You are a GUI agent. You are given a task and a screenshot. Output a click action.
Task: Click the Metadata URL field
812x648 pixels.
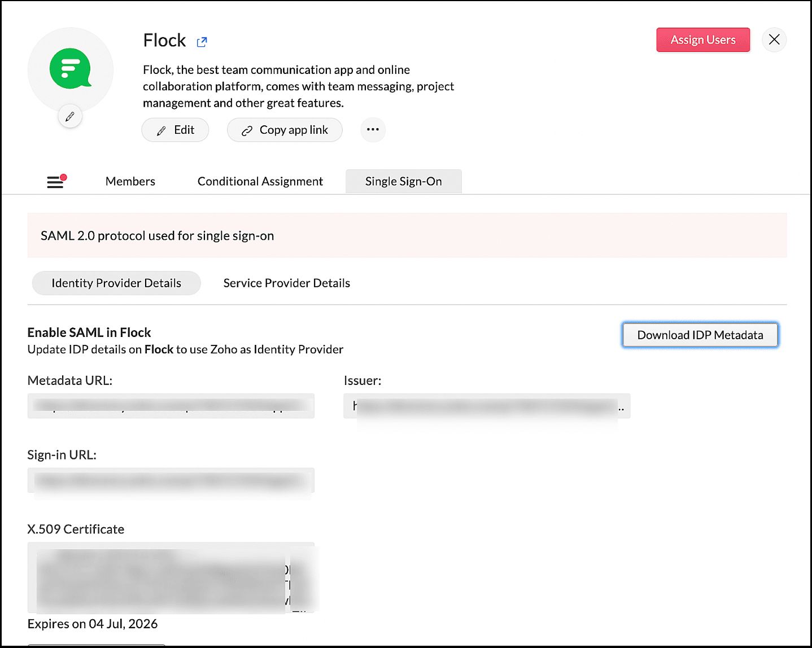(x=171, y=406)
